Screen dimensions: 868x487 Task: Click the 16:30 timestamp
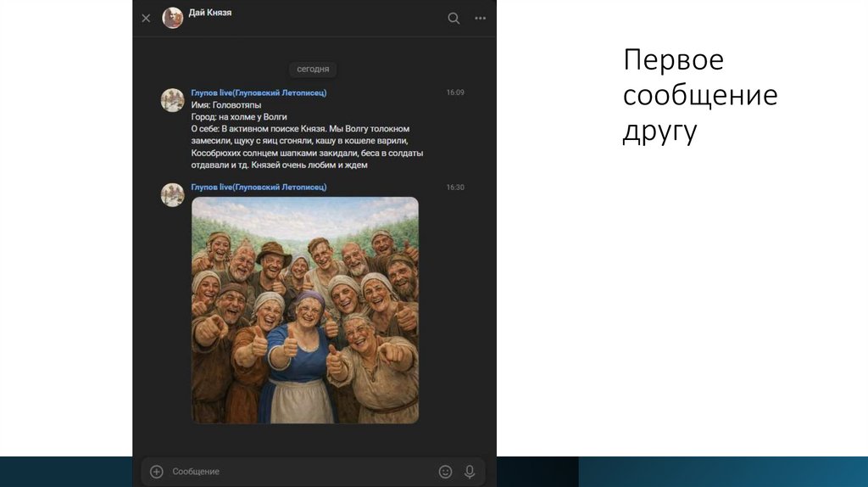tap(455, 188)
